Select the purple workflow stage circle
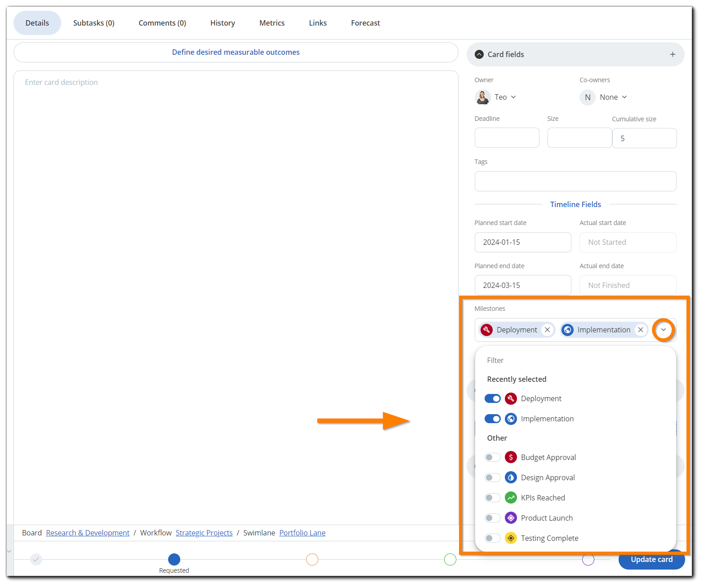 588,559
